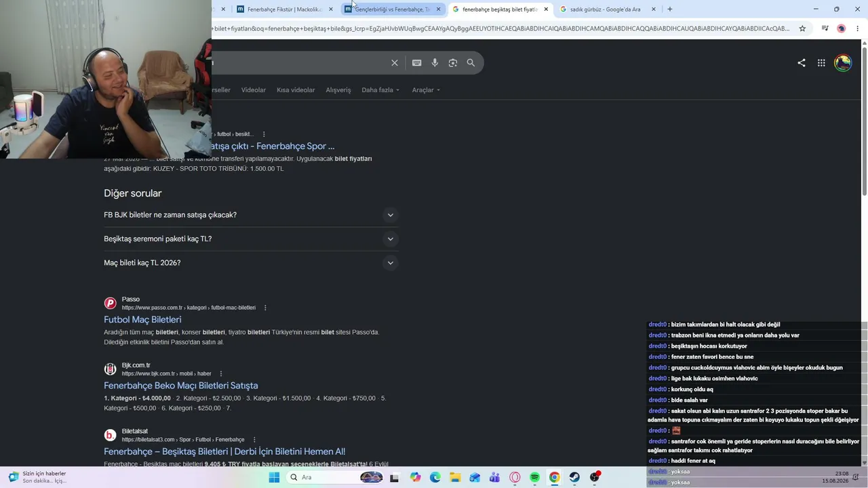Open the 'Futbol Maç Biletleri' result
868x488 pixels.
142,320
